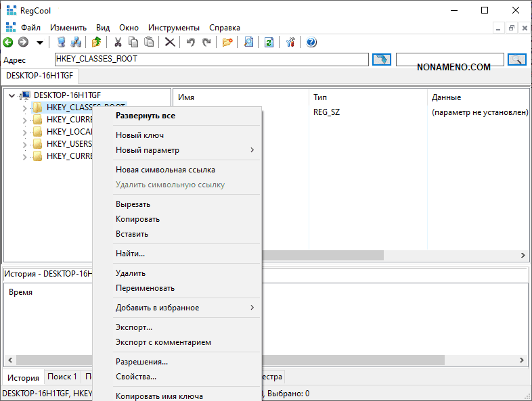Click into the Адрес address input field
Screen dimensions: 532x401
point(210,60)
